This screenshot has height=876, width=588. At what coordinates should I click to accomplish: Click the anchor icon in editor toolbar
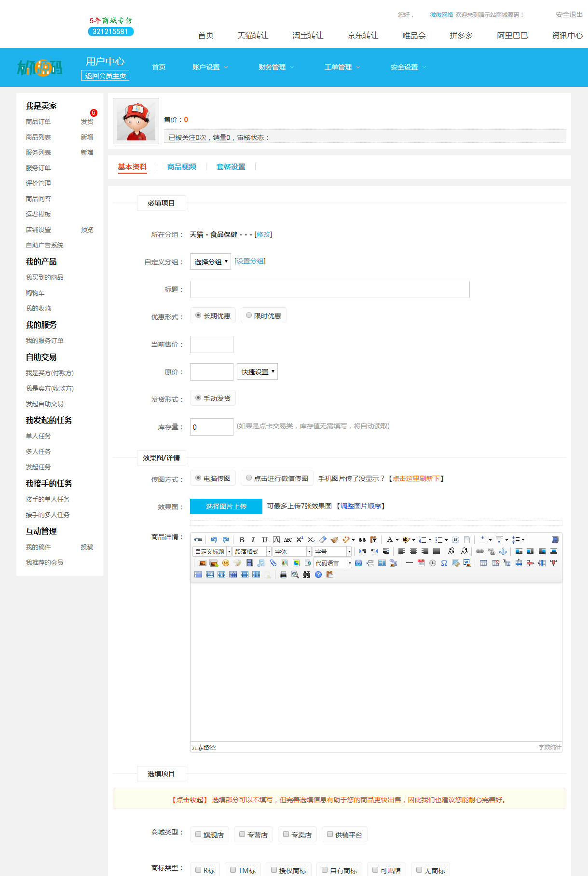click(x=503, y=551)
